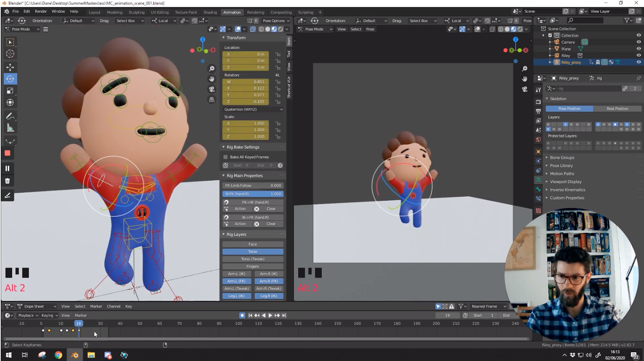Screen dimensions: 644x361
Task: Open Blender from the Windows taskbar
Action: tap(75, 355)
